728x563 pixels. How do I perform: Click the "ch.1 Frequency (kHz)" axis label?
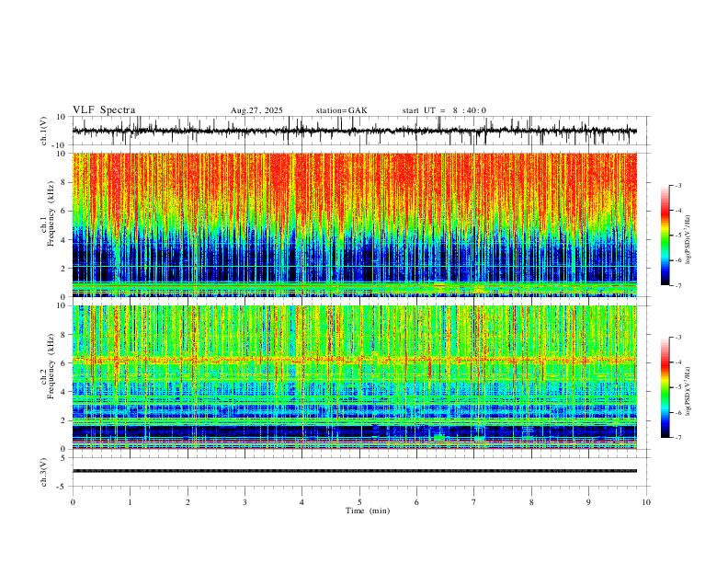[48, 213]
